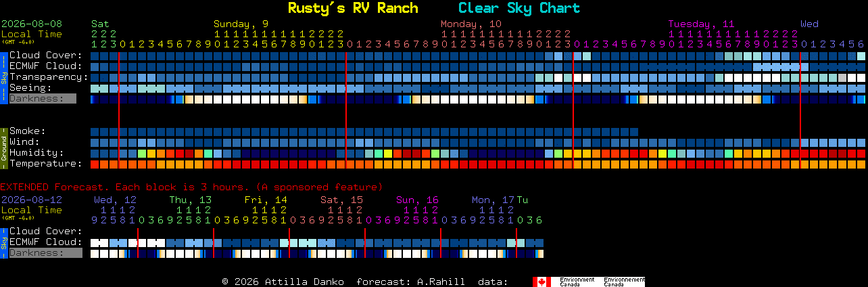Click the data: label in footer

(x=493, y=281)
